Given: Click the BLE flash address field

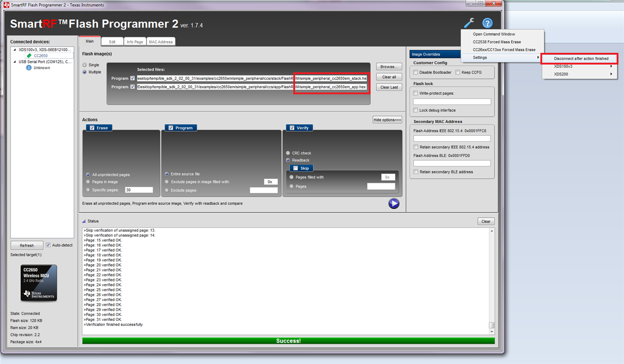Looking at the screenshot, I should [x=452, y=163].
